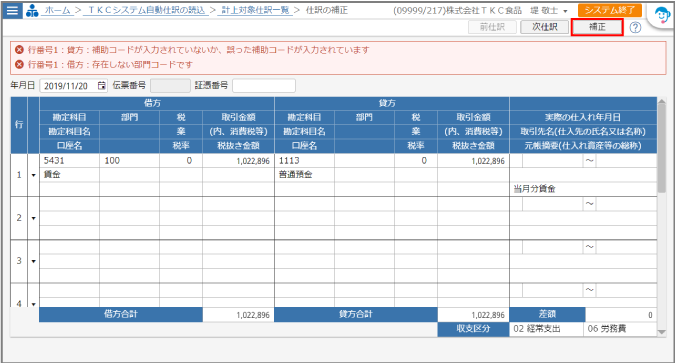Click the 賃金 account name cell

[x=69, y=174]
